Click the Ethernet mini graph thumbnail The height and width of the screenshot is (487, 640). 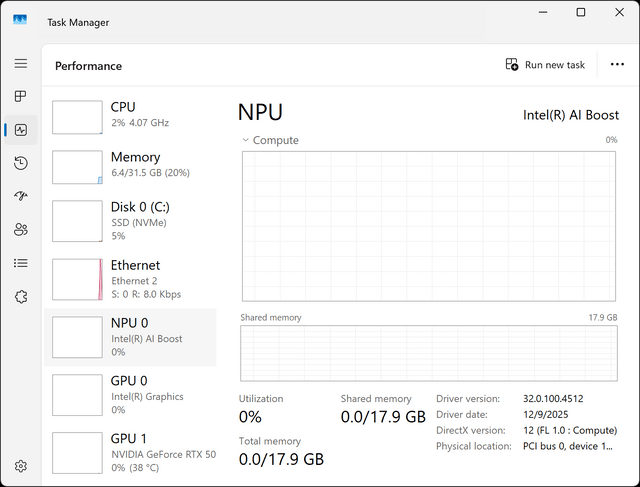(x=77, y=279)
